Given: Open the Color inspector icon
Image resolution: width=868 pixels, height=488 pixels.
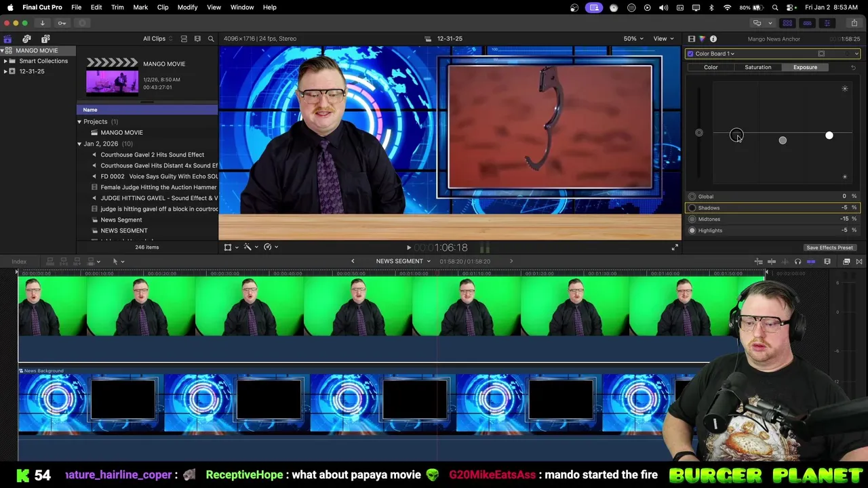Looking at the screenshot, I should click(x=702, y=39).
